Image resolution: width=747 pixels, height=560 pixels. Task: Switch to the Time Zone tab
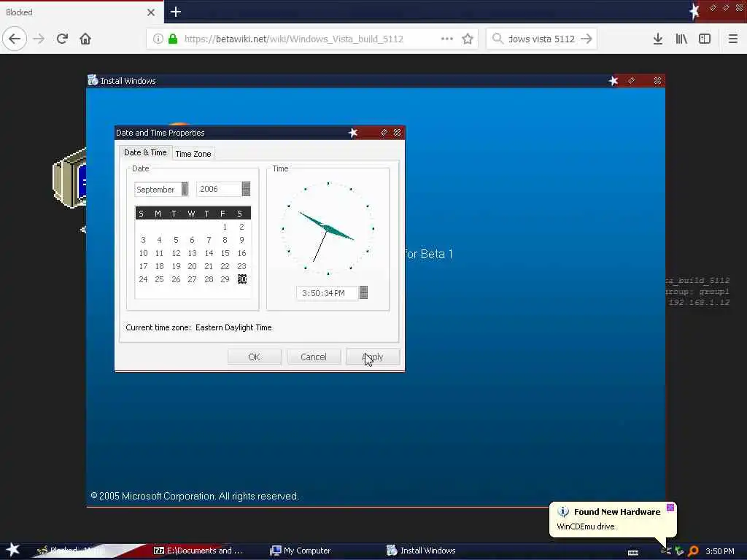click(193, 154)
